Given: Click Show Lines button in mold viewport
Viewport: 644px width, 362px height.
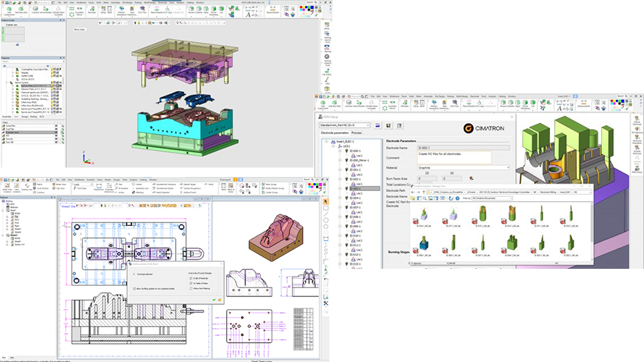Looking at the screenshot, I should pyautogui.click(x=79, y=29).
